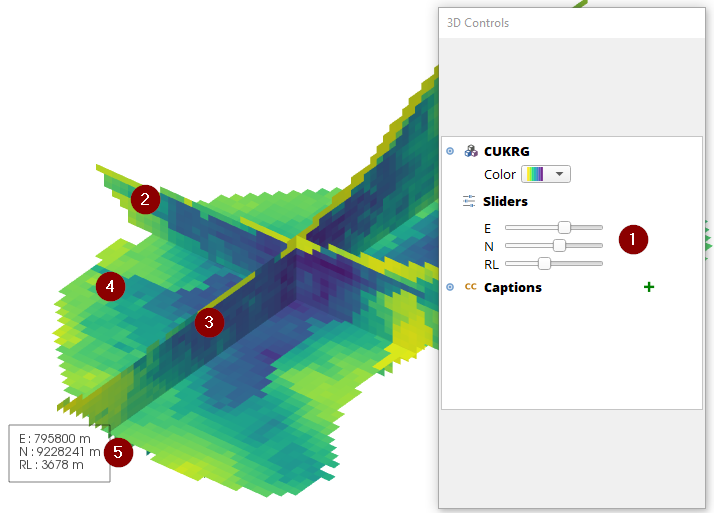Screen dimensions: 714x513
Task: Click the orange CC captions icon
Action: coord(470,287)
